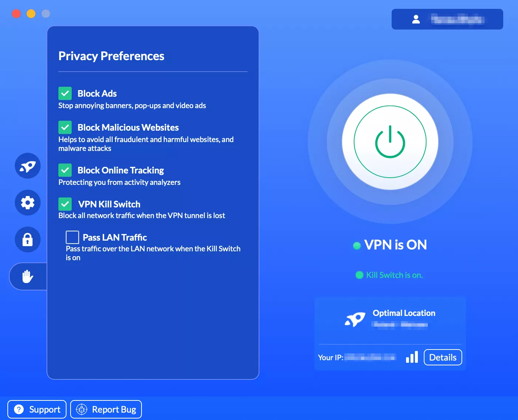The height and width of the screenshot is (420, 518).
Task: Open the connection Details button
Action: pyautogui.click(x=443, y=357)
